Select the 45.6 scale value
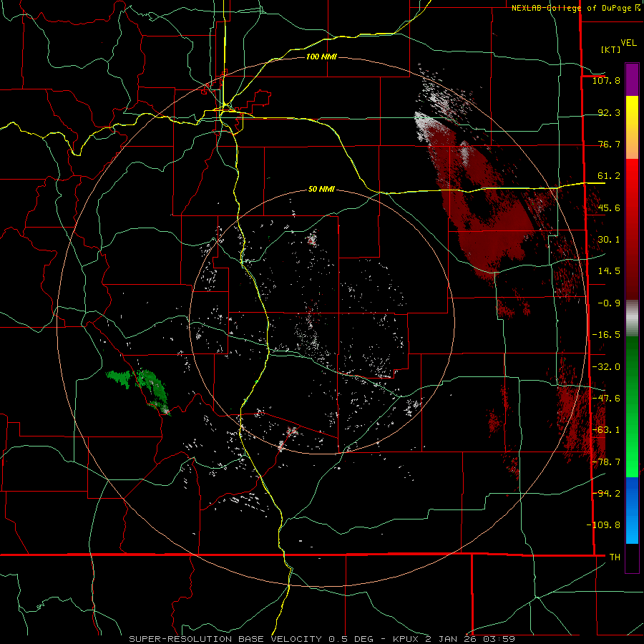The height and width of the screenshot is (644, 644). tap(609, 208)
